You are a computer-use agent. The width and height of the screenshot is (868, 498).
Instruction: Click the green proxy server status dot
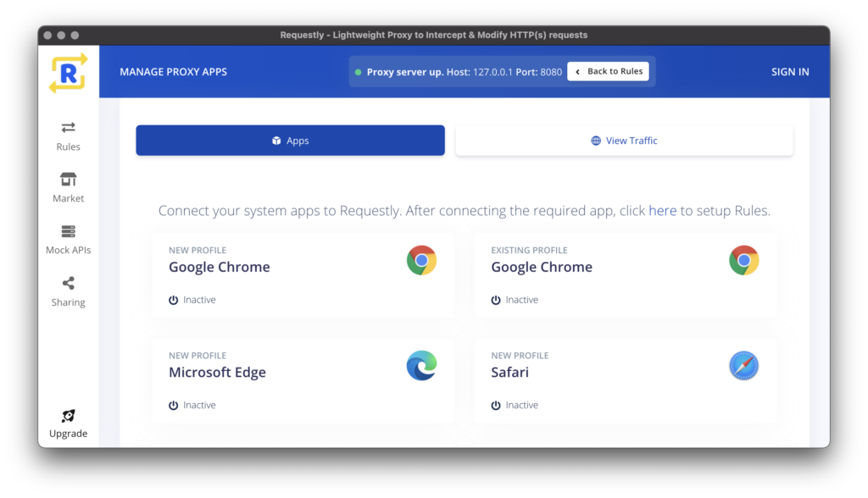click(359, 72)
